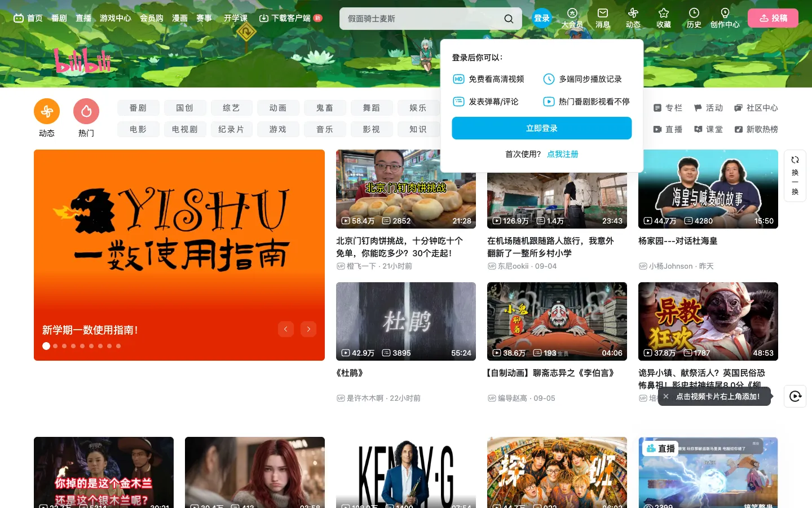The height and width of the screenshot is (508, 812).
Task: Open the 直播 top navigation link
Action: point(83,18)
